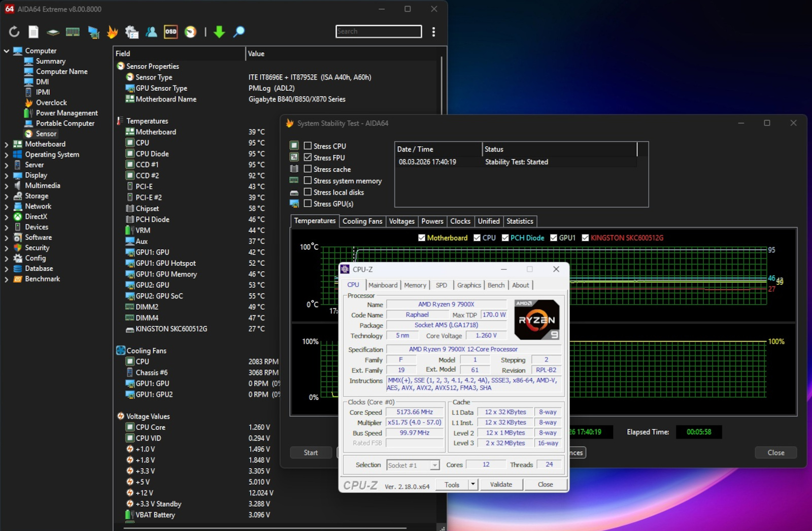Collapse the Computer tree node

pos(6,51)
